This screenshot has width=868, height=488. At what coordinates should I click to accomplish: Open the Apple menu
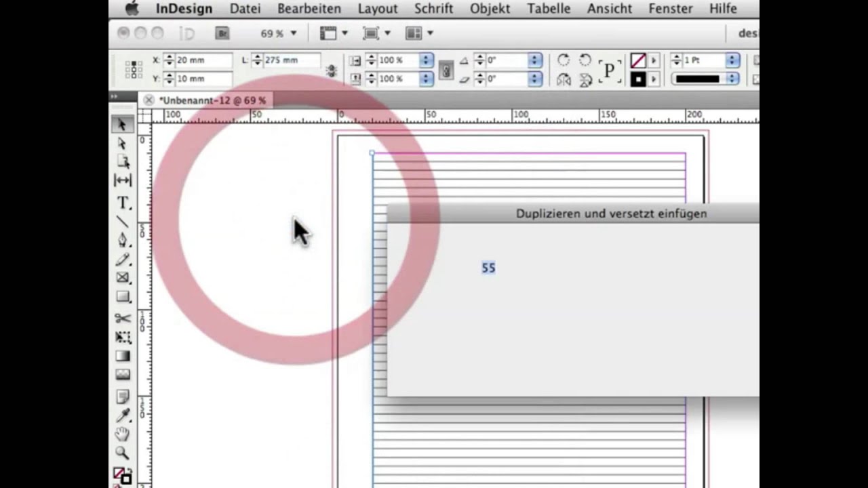[132, 9]
